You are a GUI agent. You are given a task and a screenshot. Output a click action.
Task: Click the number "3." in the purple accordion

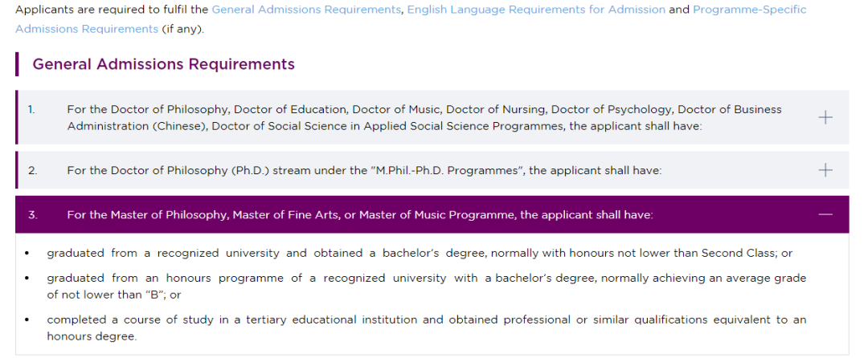pos(33,214)
